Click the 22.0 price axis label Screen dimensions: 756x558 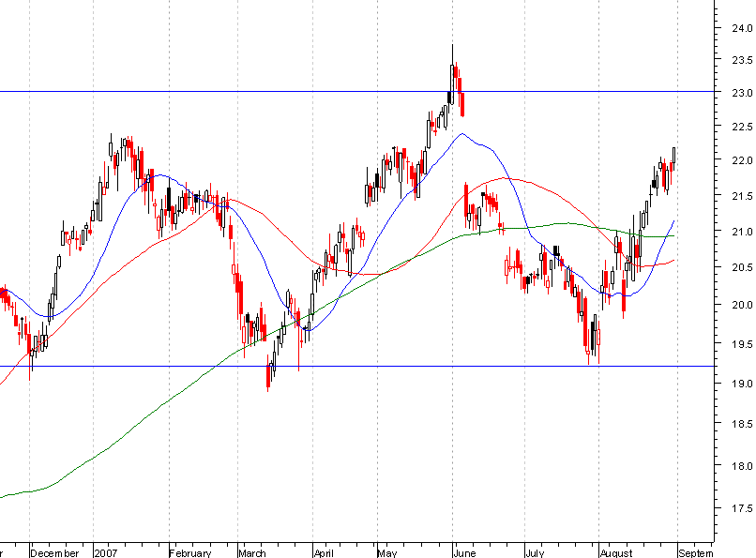coord(742,160)
